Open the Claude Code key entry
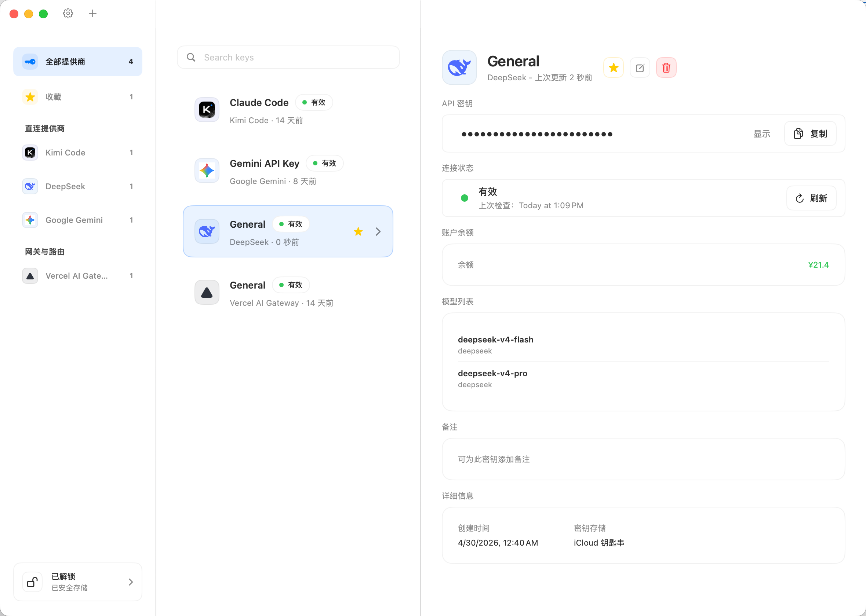Viewport: 866px width, 616px height. point(288,110)
